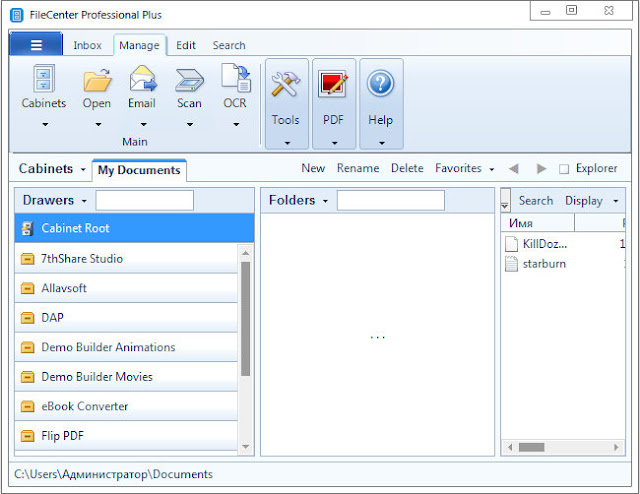Click the Demo Builder Animations drawer icon

coord(27,347)
